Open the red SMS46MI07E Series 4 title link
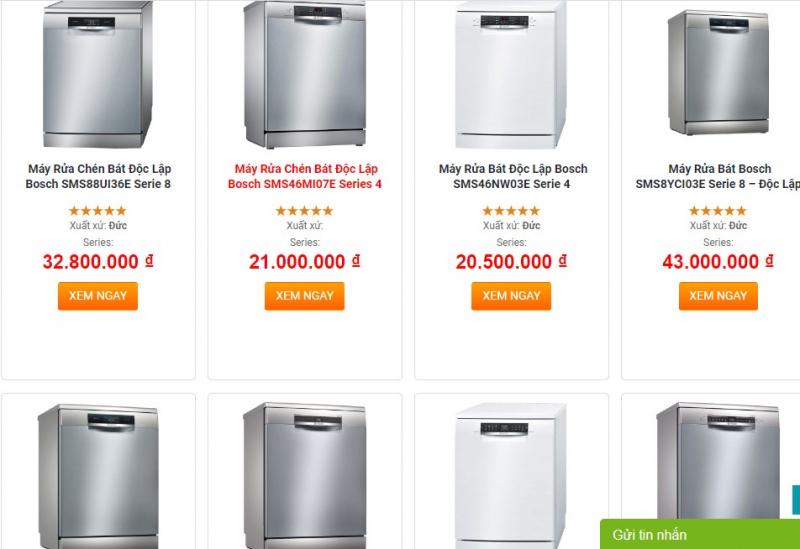 pyautogui.click(x=305, y=176)
